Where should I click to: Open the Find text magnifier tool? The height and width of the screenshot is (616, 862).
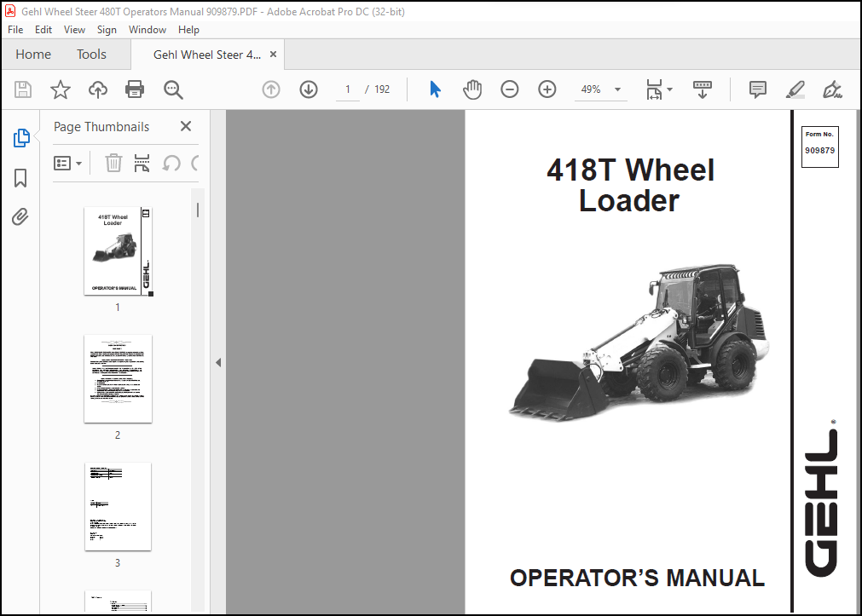pos(173,89)
